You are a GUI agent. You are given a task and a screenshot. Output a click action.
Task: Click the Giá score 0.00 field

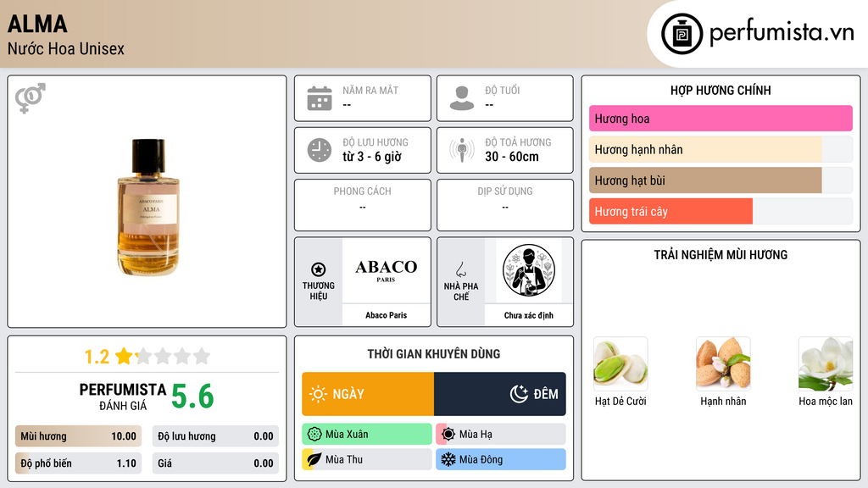pyautogui.click(x=215, y=463)
